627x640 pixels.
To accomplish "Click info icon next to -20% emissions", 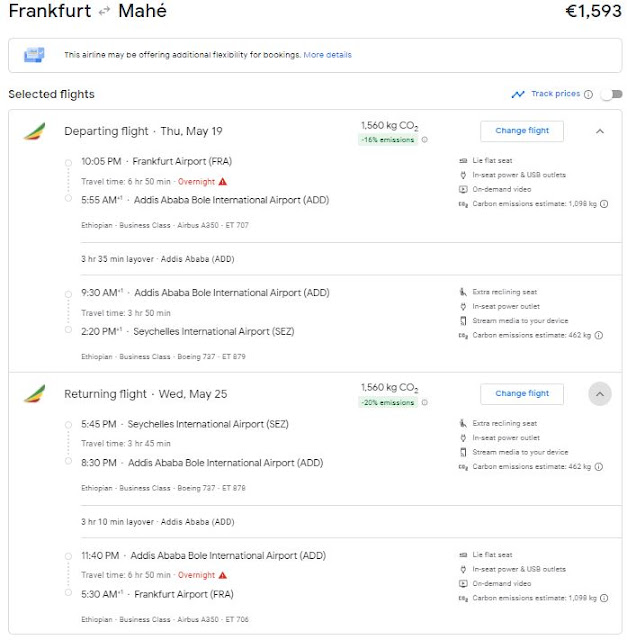I will pyautogui.click(x=424, y=403).
